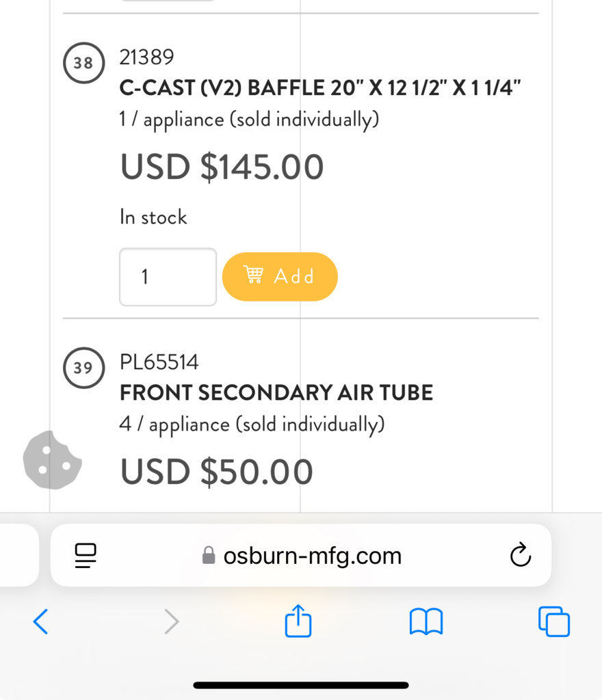Open the page reader menu icon
The width and height of the screenshot is (602, 700).
coord(86,555)
